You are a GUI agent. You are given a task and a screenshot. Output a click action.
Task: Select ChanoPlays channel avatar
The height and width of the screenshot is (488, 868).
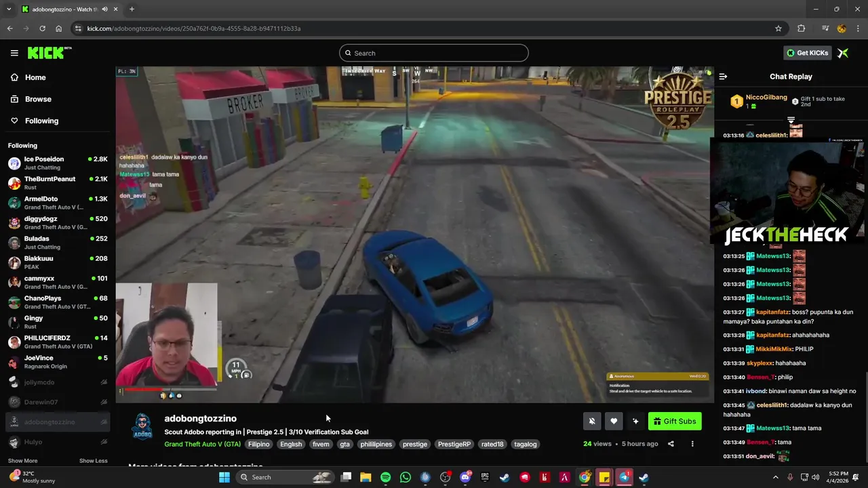point(14,302)
